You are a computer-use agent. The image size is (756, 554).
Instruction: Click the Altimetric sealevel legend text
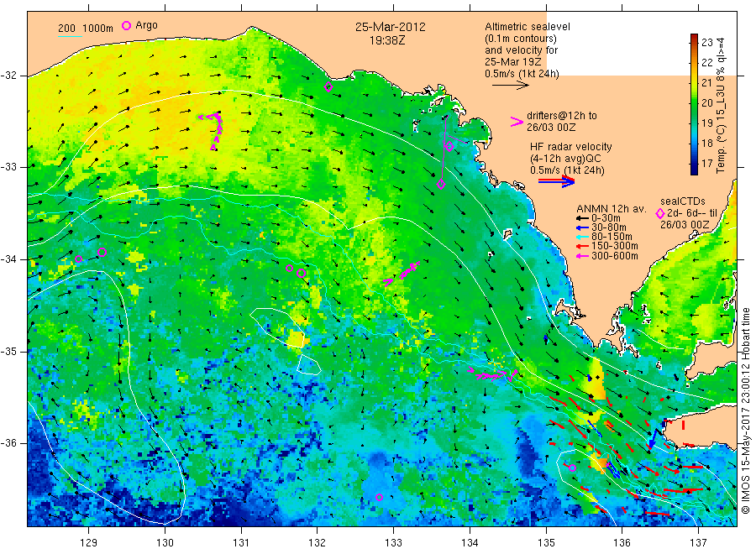coord(528,27)
